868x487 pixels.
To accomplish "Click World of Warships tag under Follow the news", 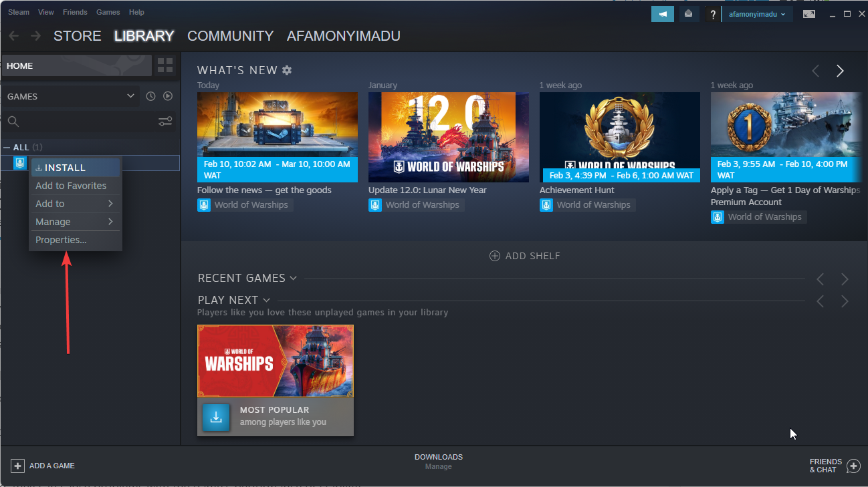I will pos(245,205).
